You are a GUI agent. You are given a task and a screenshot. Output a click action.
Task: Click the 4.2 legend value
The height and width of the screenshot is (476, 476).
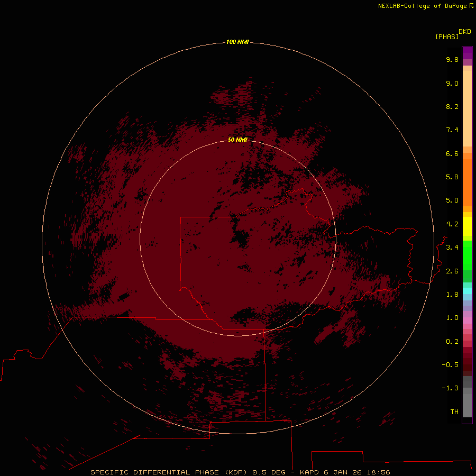pyautogui.click(x=452, y=224)
